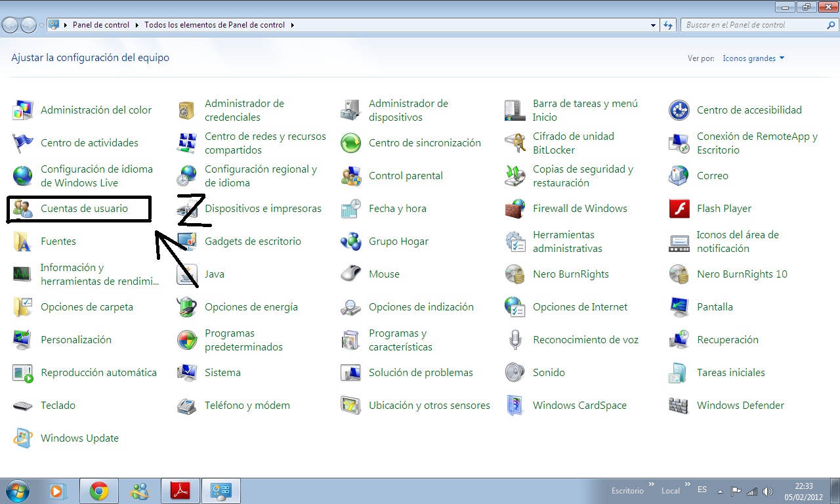Screen dimensions: 840x504
Task: Click Google Chrome in the taskbar
Action: pyautogui.click(x=99, y=491)
